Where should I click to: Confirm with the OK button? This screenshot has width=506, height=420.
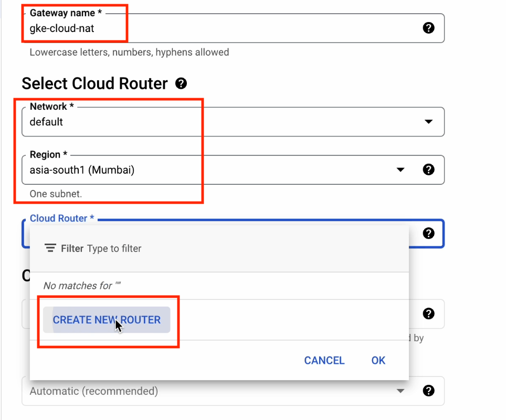pyautogui.click(x=378, y=360)
